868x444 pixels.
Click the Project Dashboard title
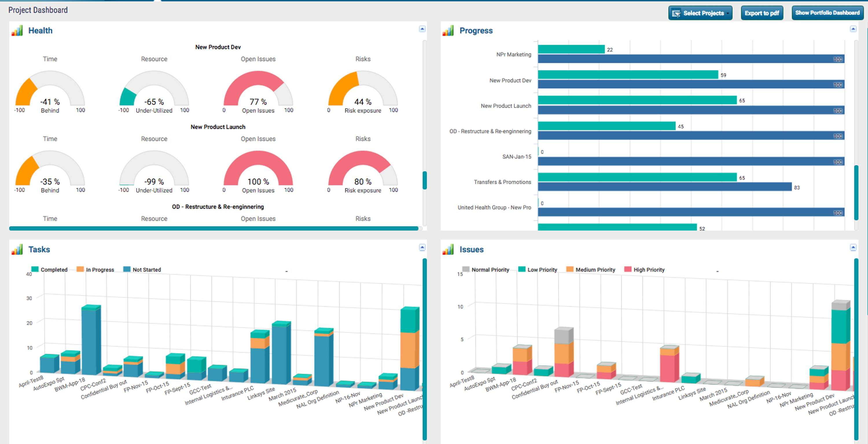(x=38, y=10)
